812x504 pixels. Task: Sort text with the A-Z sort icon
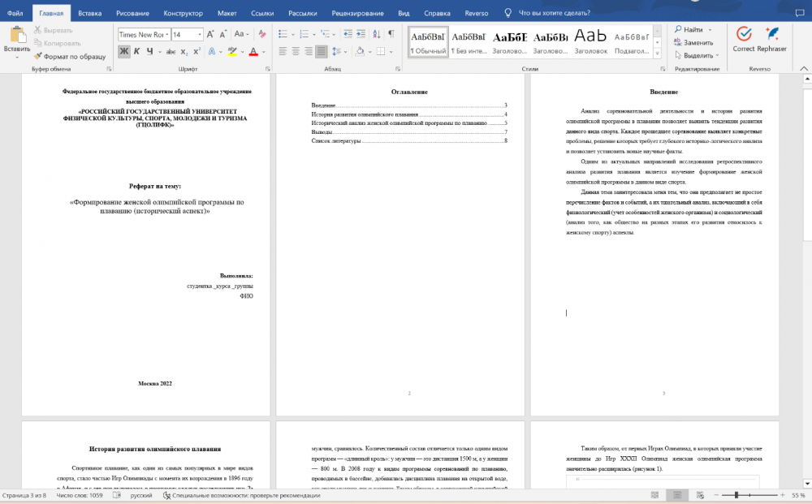coord(377,35)
